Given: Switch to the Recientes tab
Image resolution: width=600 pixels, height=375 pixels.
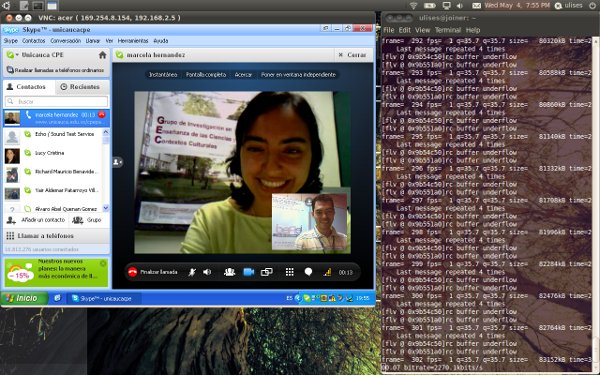Looking at the screenshot, I should (x=82, y=87).
